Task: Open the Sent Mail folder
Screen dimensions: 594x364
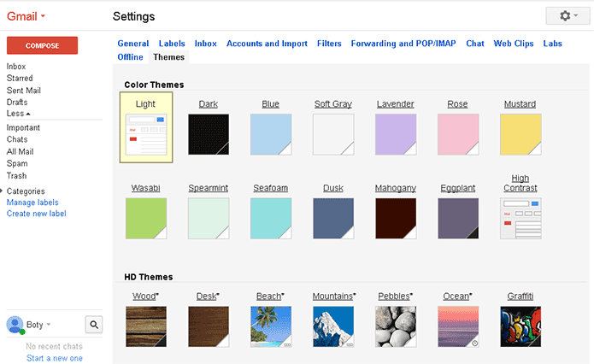Action: (23, 91)
